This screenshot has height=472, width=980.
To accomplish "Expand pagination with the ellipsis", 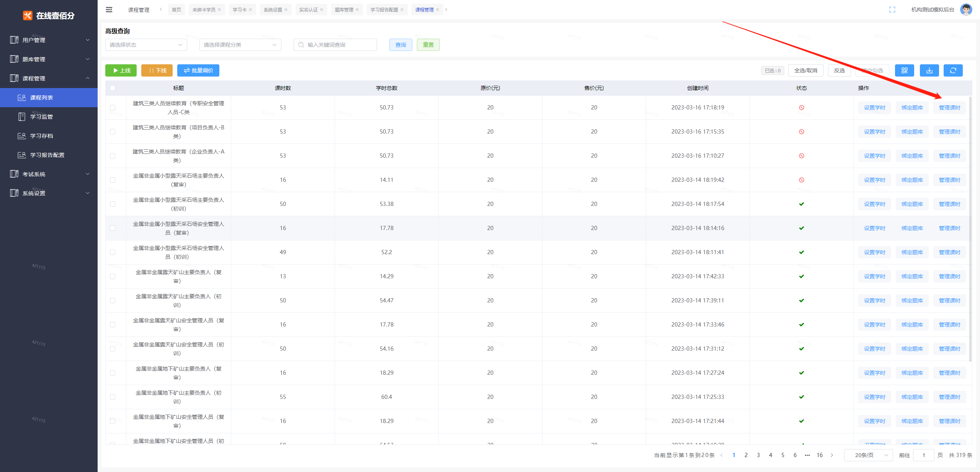I will coord(807,455).
